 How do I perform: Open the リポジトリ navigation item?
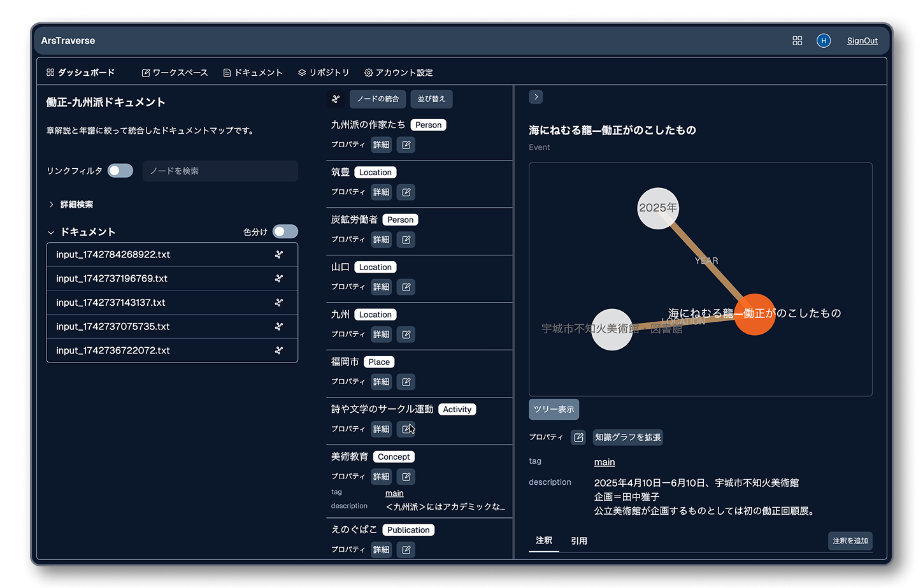324,72
